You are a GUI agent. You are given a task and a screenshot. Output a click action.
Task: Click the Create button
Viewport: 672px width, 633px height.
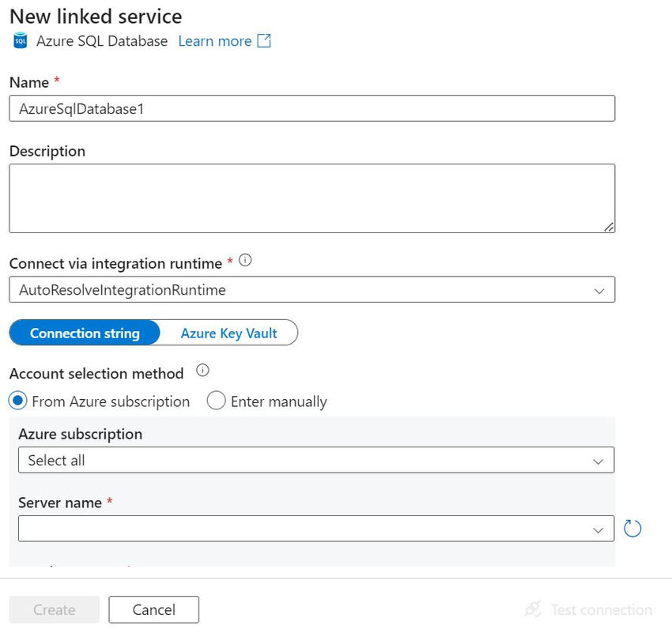pyautogui.click(x=55, y=609)
